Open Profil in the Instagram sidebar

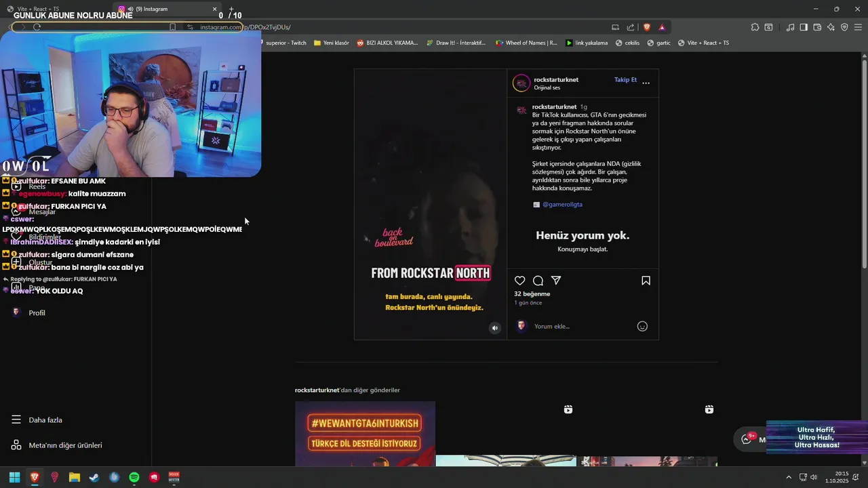point(28,312)
